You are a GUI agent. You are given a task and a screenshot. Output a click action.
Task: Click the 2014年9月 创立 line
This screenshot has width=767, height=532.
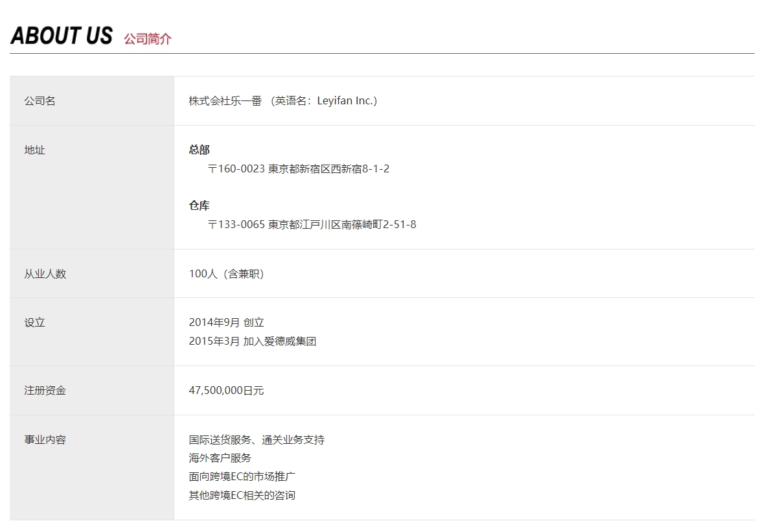[227, 323]
